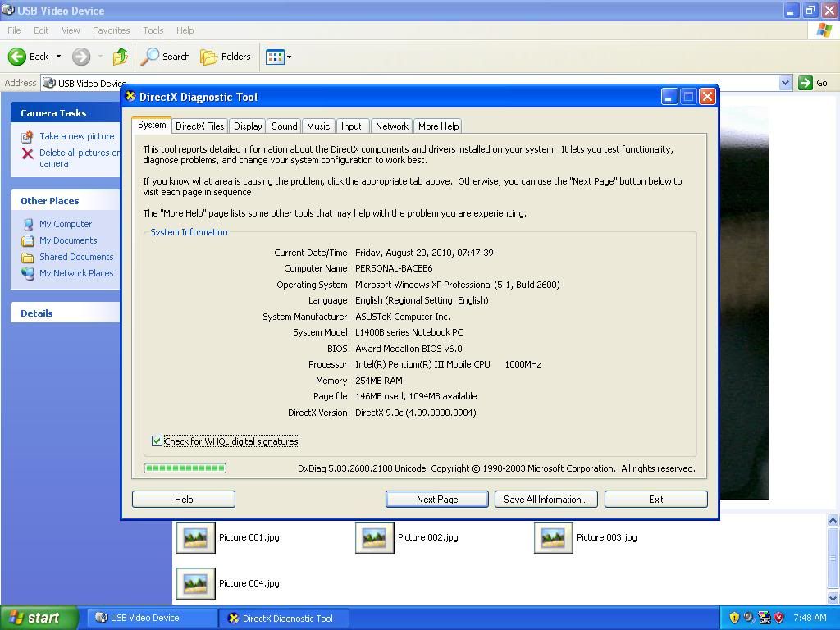
Task: Click Delete all pictures on camera link
Action: [80, 158]
